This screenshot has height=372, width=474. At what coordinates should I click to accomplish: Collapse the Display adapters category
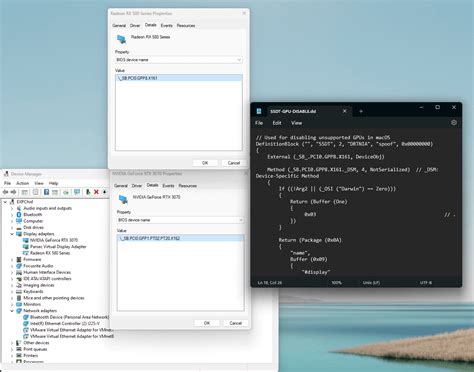point(12,234)
